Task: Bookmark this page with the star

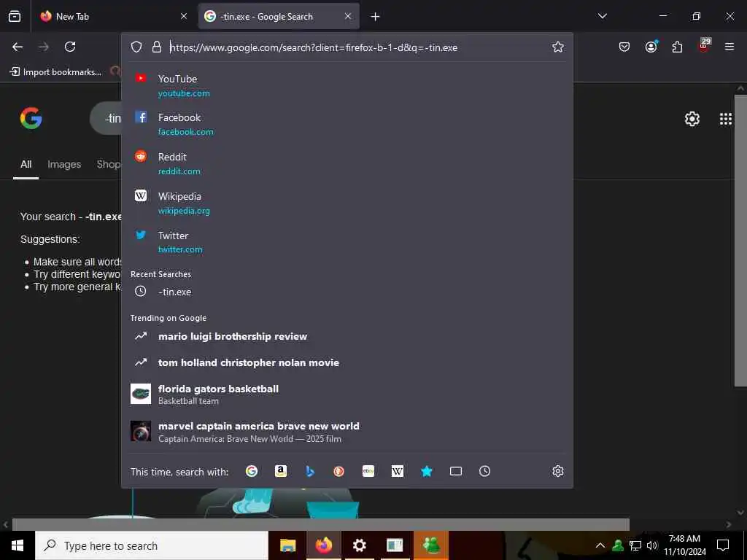Action: [x=558, y=47]
